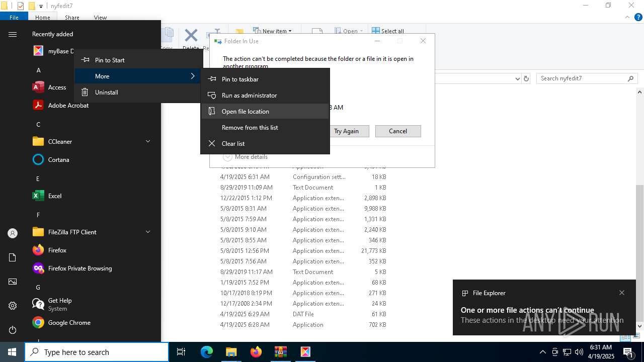Open the New item dropdown
This screenshot has width=644, height=362.
tap(272, 31)
